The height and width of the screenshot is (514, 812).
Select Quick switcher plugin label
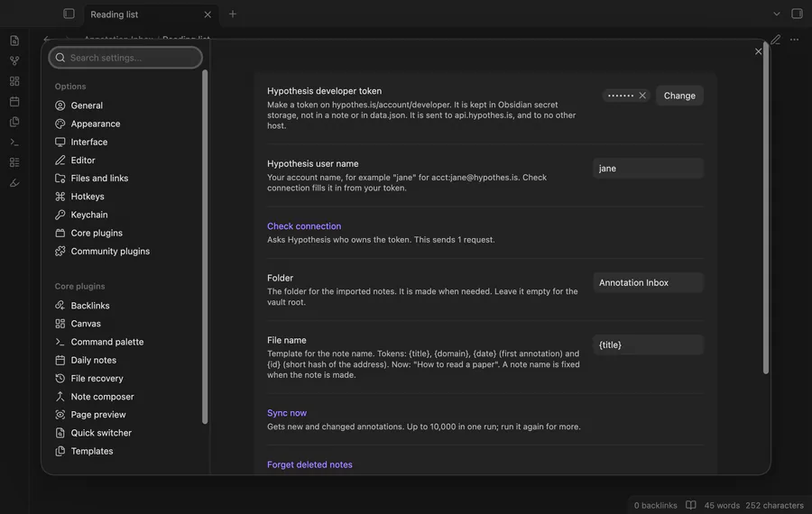(x=101, y=433)
